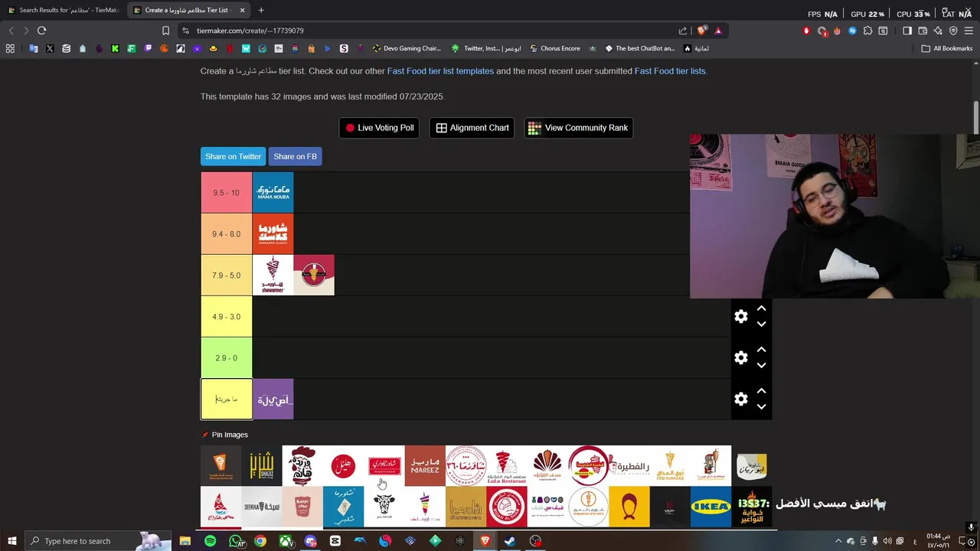The height and width of the screenshot is (551, 980).
Task: Move the 2.9 - 0 tier row down
Action: click(x=761, y=366)
